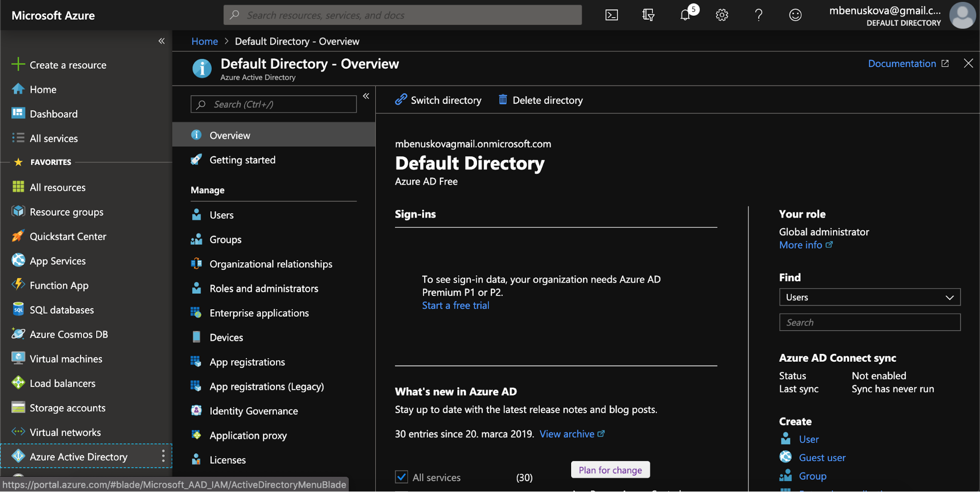Open the View archive link
The width and height of the screenshot is (980, 492).
[x=567, y=434]
